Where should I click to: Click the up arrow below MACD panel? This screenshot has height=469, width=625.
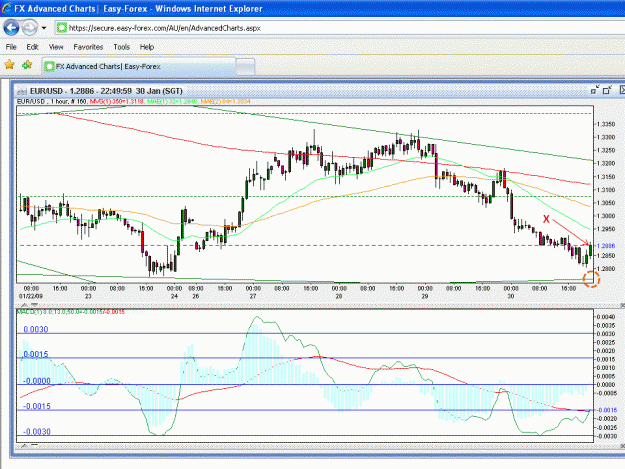(x=24, y=445)
